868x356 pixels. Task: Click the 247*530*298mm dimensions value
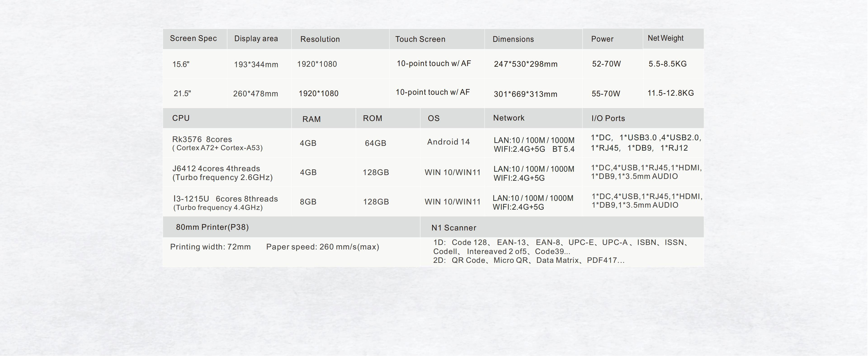point(525,64)
